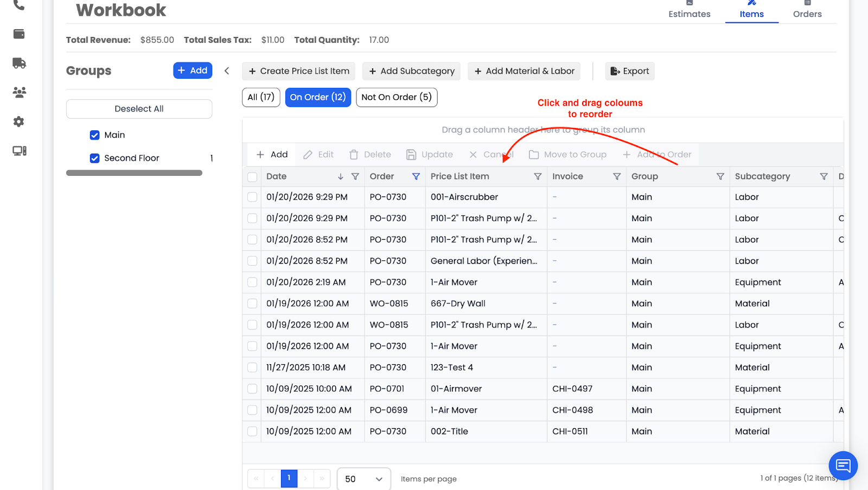This screenshot has height=490, width=868.
Task: Click filter icon on Price List Item column
Action: click(x=538, y=176)
